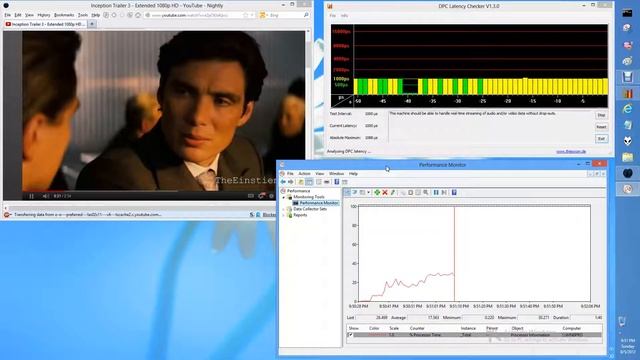The image size is (640, 360).
Task: Open a new browser tab
Action: click(x=92, y=24)
